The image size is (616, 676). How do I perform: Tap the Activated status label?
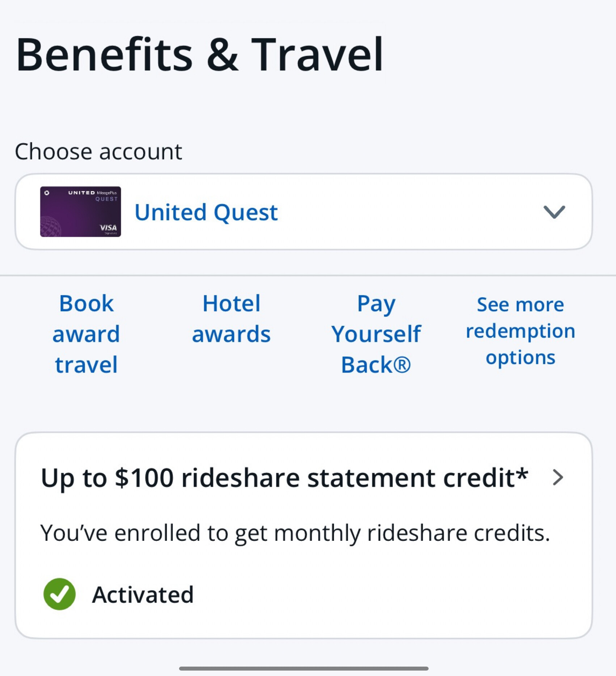click(x=143, y=595)
